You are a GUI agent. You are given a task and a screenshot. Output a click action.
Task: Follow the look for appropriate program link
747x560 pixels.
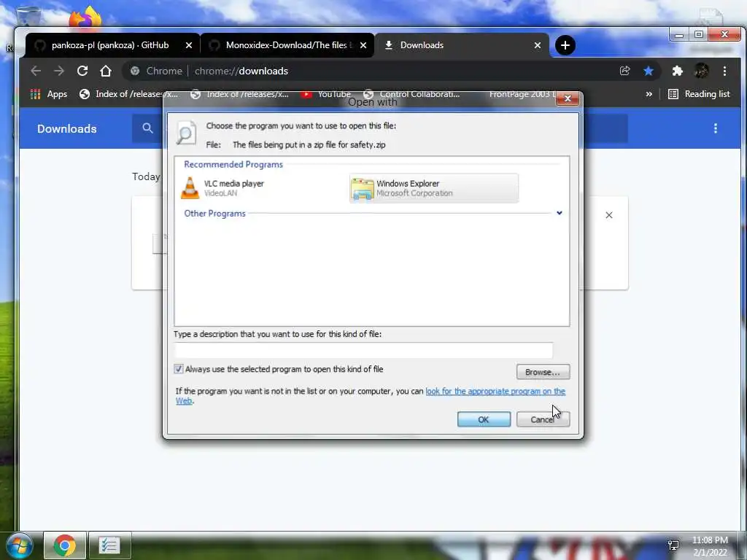point(495,391)
